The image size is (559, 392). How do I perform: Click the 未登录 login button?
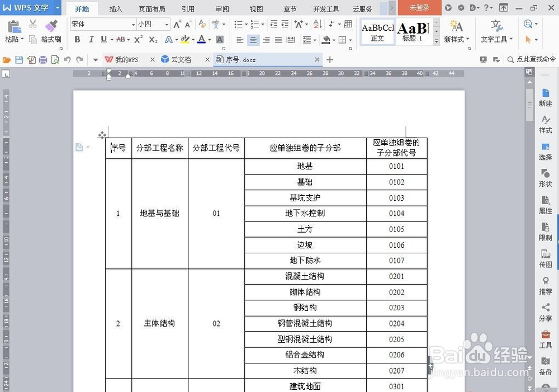420,8
